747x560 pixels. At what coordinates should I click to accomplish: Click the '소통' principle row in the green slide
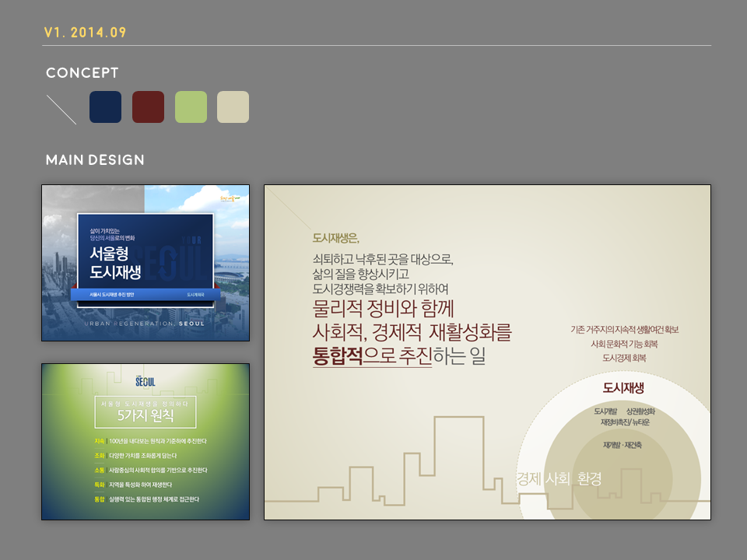[x=151, y=471]
